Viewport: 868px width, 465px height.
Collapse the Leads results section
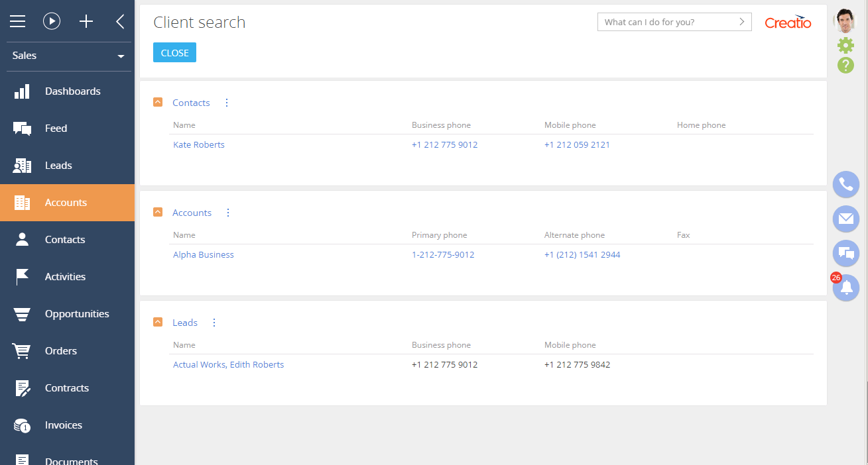[158, 323]
